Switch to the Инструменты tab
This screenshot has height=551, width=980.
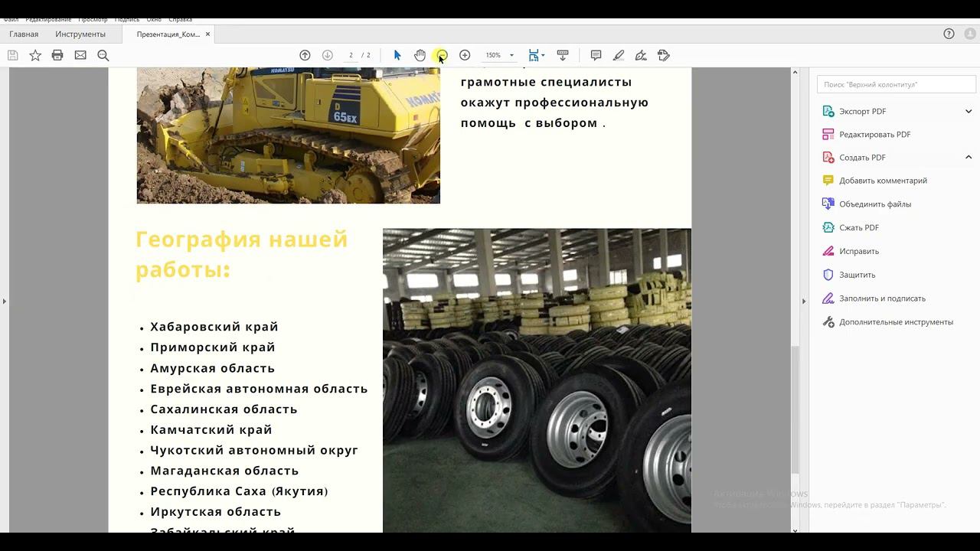coord(80,34)
